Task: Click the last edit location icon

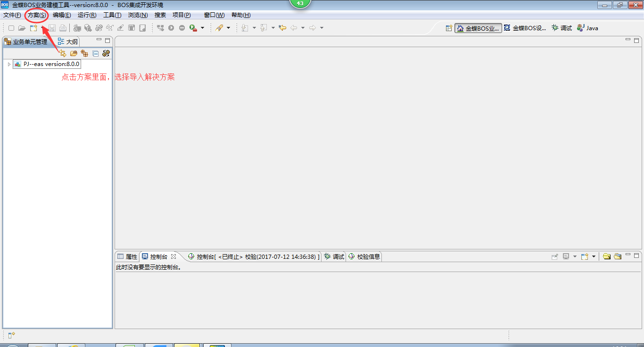Action: (x=282, y=28)
